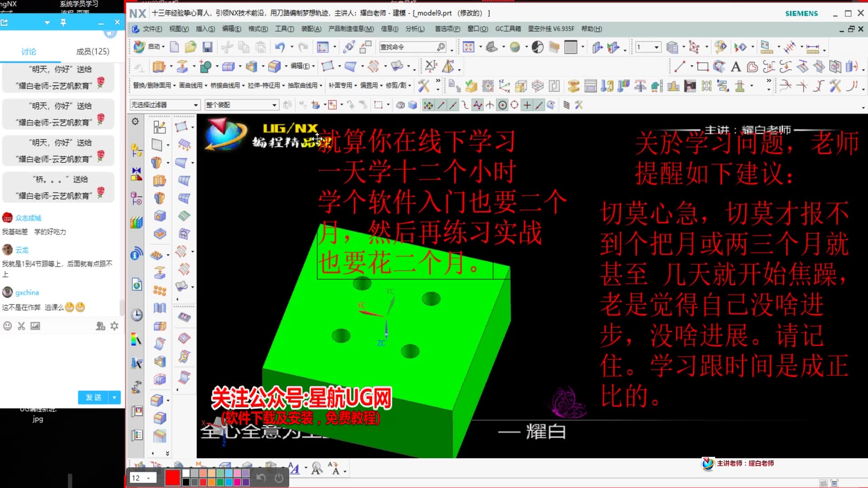Screen dimensions: 868x488
Task: Toggle Existing Point snap
Action: [527, 105]
